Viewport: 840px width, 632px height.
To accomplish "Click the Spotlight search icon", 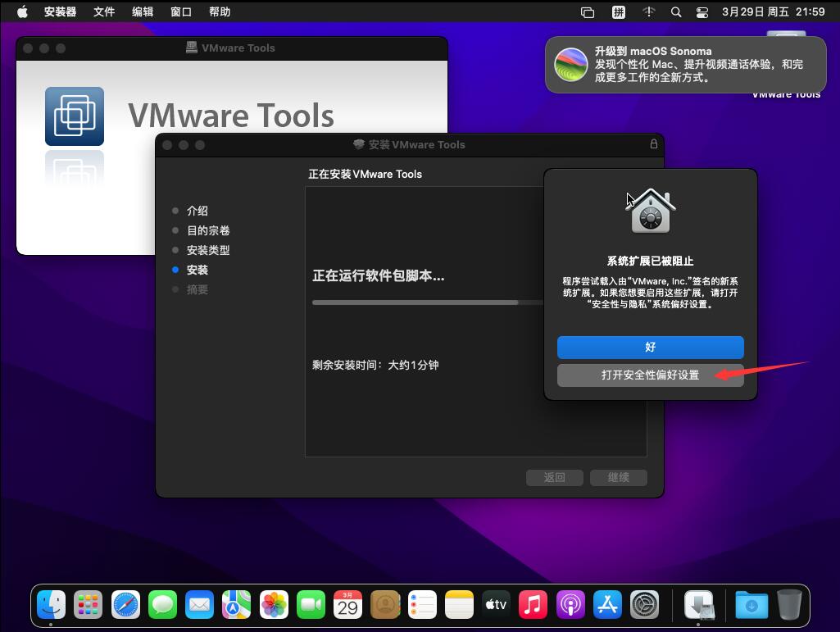I will (x=676, y=11).
